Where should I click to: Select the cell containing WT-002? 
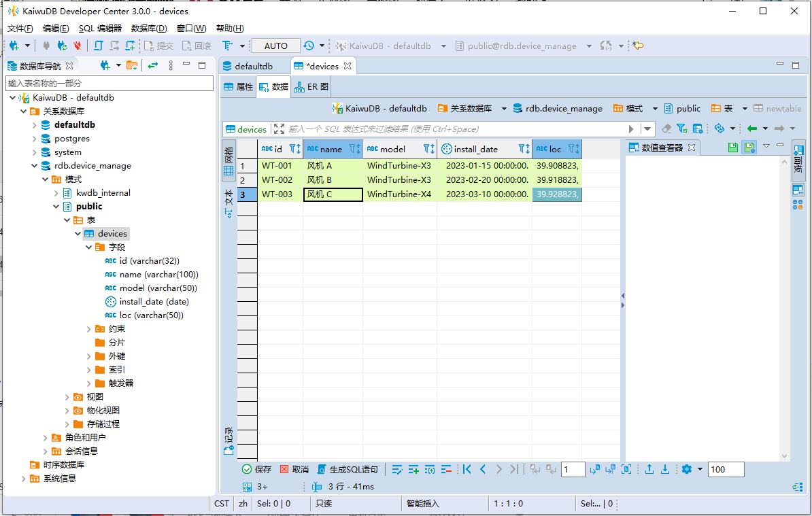280,180
